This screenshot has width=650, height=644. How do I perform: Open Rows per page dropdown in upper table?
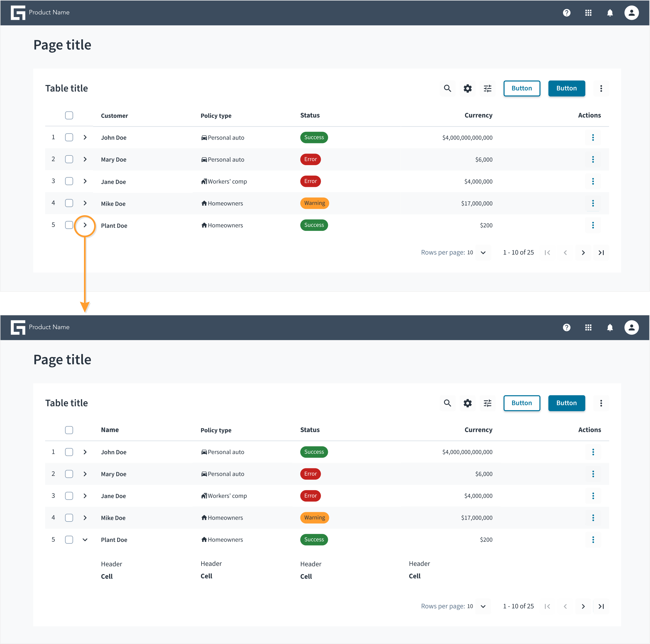coord(483,253)
